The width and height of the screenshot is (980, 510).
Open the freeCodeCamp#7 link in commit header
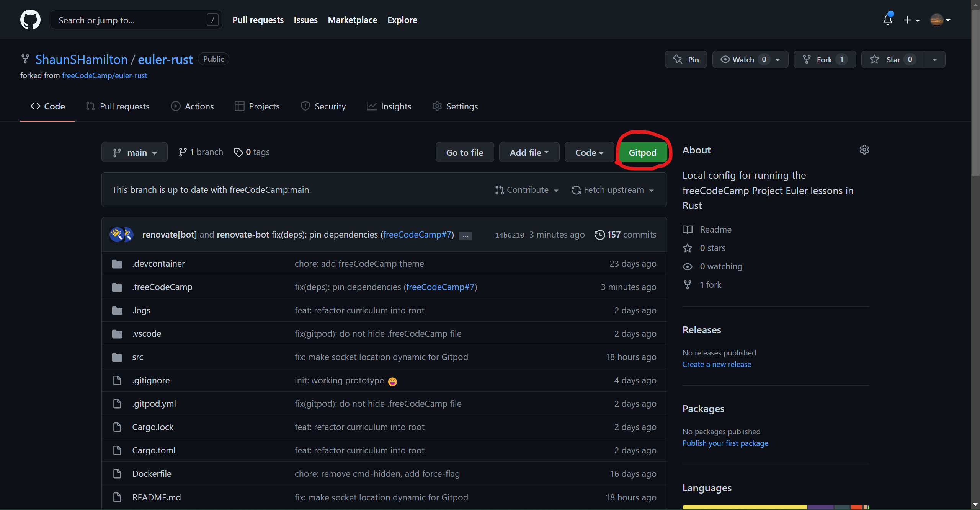click(x=417, y=235)
